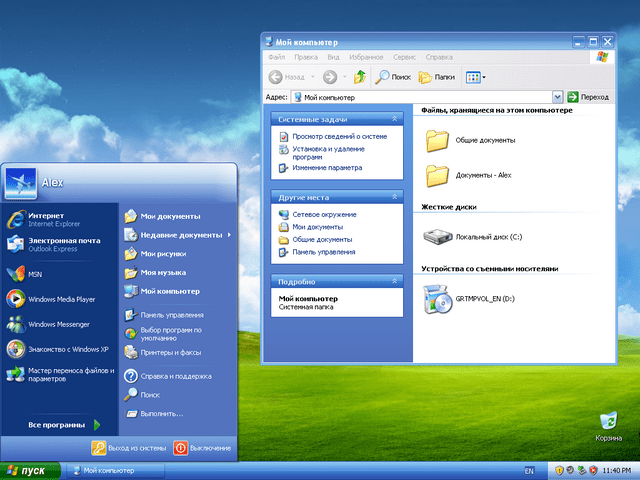Open Общие документы folder icon
This screenshot has width=640, height=480.
pyautogui.click(x=438, y=142)
